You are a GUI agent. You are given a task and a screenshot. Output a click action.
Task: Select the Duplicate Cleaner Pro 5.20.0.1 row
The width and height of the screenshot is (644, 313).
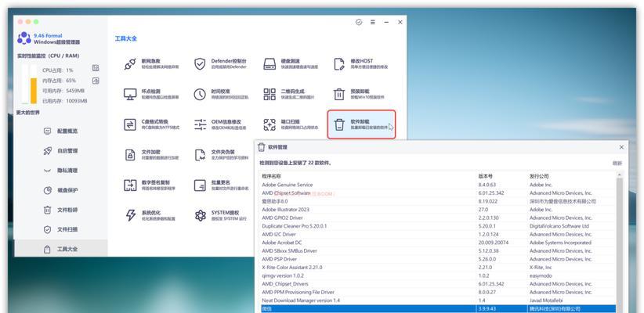tap(438, 226)
